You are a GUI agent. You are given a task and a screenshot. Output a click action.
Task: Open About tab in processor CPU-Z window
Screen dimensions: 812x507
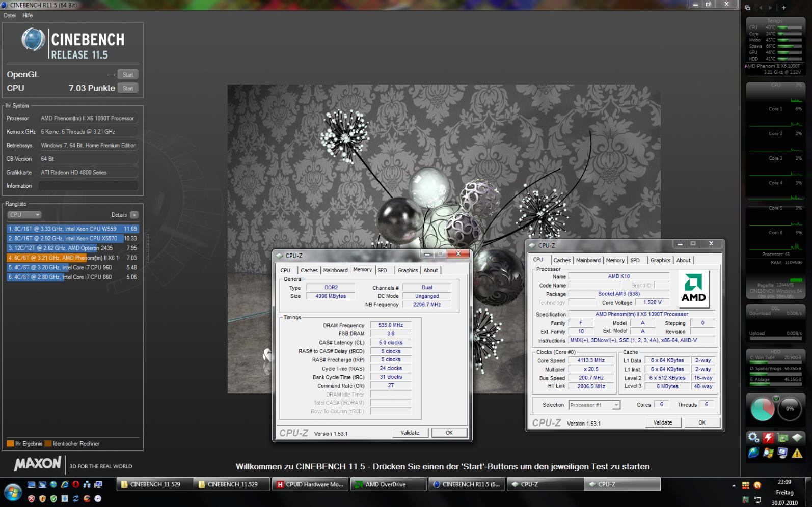683,260
